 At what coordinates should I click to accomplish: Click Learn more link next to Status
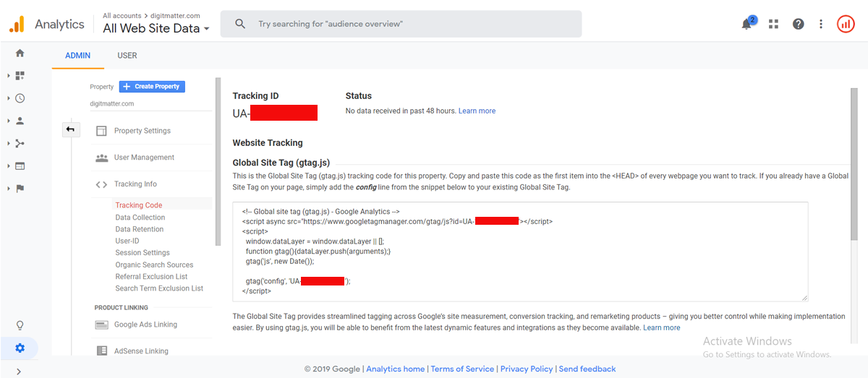pyautogui.click(x=477, y=111)
